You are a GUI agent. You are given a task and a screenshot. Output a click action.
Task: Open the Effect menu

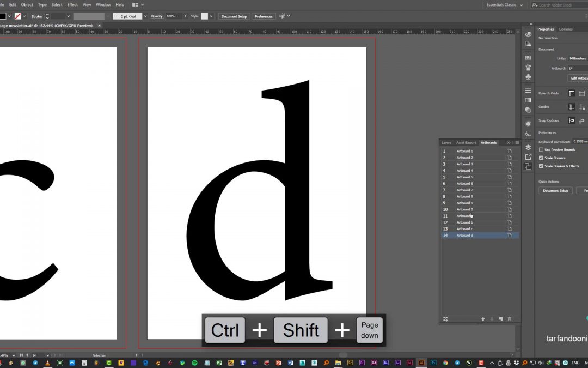click(72, 5)
